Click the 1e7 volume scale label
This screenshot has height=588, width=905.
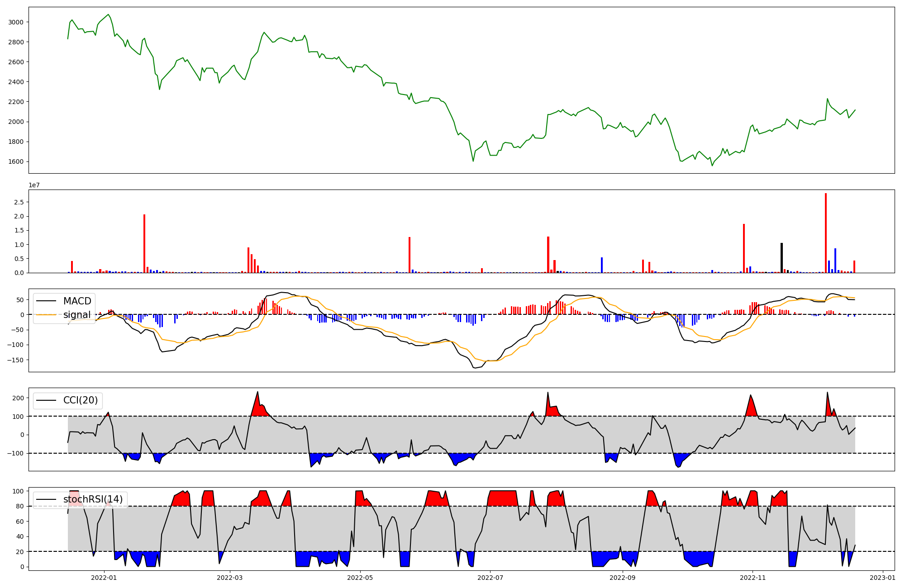34,185
